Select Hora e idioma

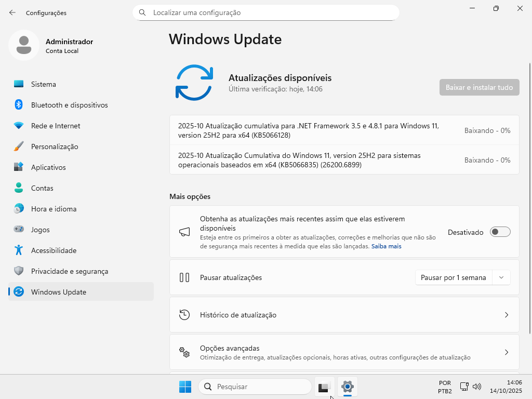pyautogui.click(x=81, y=209)
